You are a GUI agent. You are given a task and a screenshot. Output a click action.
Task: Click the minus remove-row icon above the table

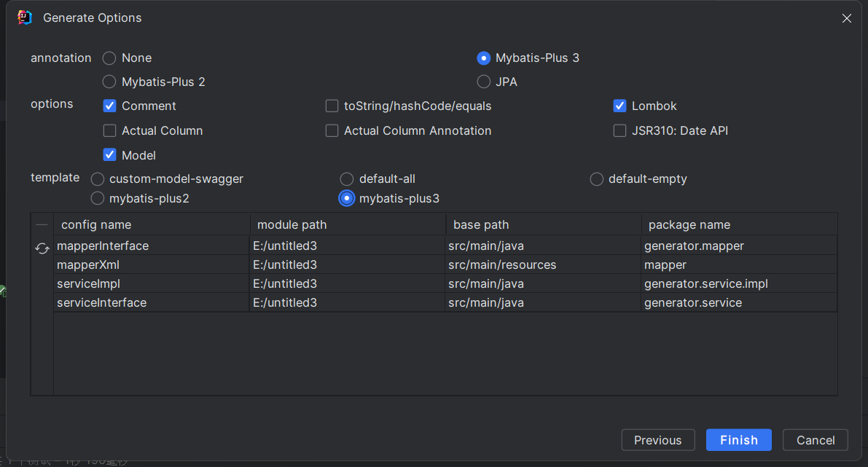pyautogui.click(x=42, y=224)
